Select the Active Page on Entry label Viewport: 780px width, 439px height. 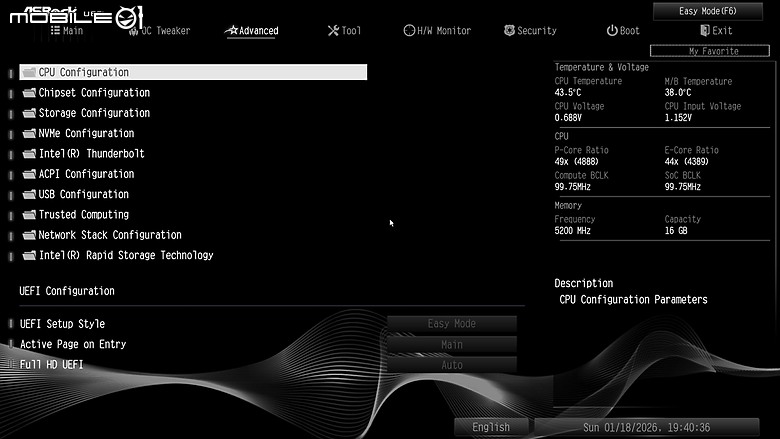tap(73, 344)
